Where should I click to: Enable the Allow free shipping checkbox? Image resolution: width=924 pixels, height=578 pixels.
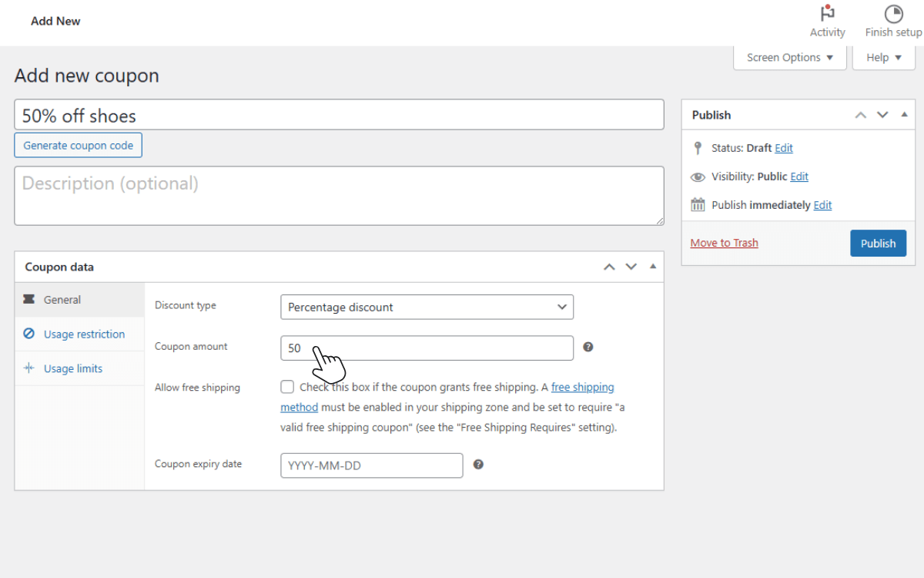[x=287, y=387]
